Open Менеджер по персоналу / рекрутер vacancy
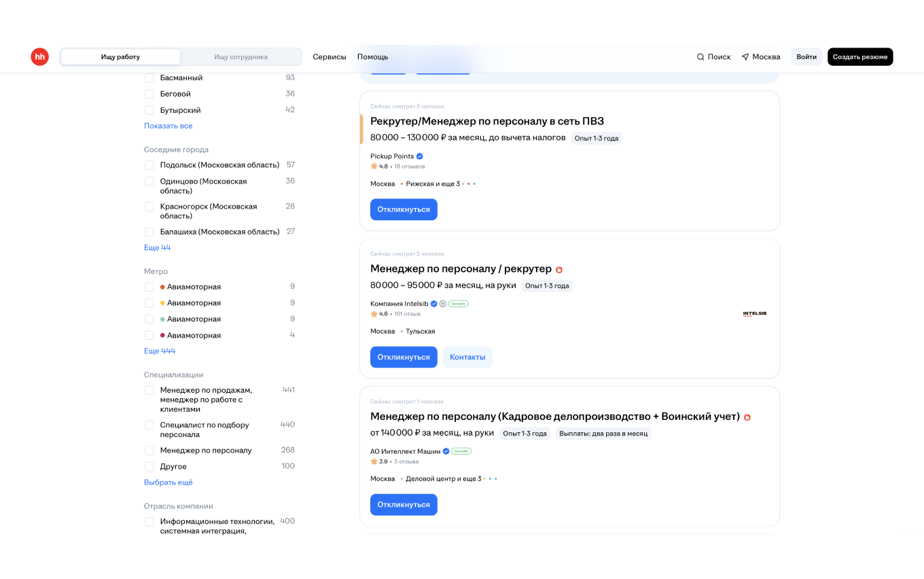924x579 pixels. (461, 269)
